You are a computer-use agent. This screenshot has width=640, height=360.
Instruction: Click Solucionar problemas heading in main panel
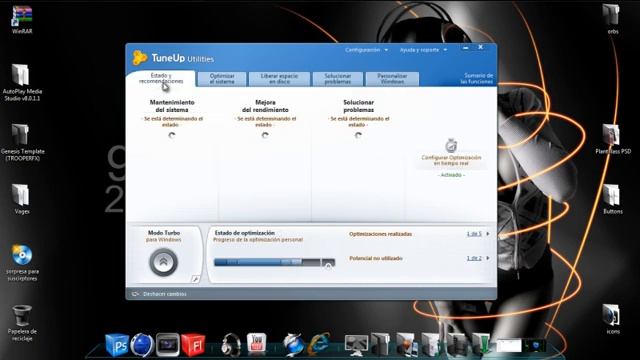coord(358,106)
